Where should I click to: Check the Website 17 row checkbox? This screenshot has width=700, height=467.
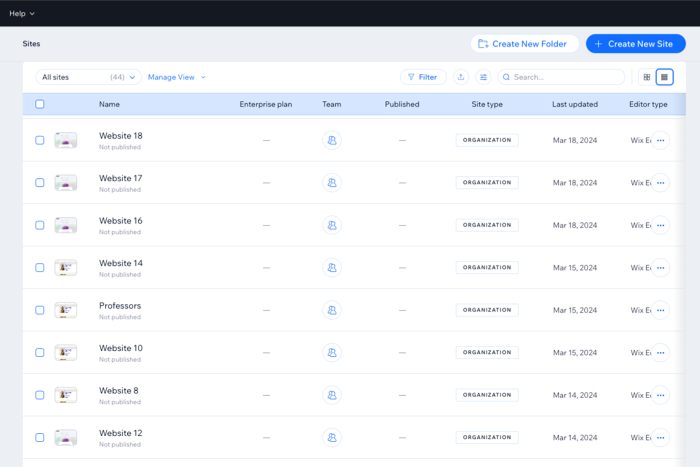(x=40, y=183)
